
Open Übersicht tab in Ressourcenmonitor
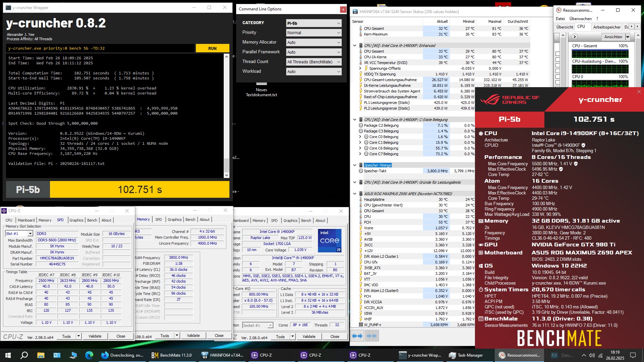[x=565, y=27]
